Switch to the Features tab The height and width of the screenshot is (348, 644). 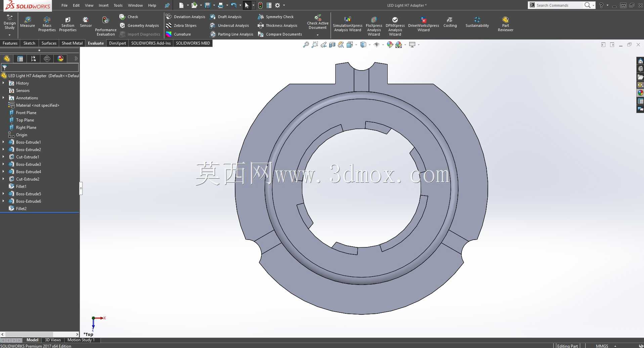(x=10, y=43)
